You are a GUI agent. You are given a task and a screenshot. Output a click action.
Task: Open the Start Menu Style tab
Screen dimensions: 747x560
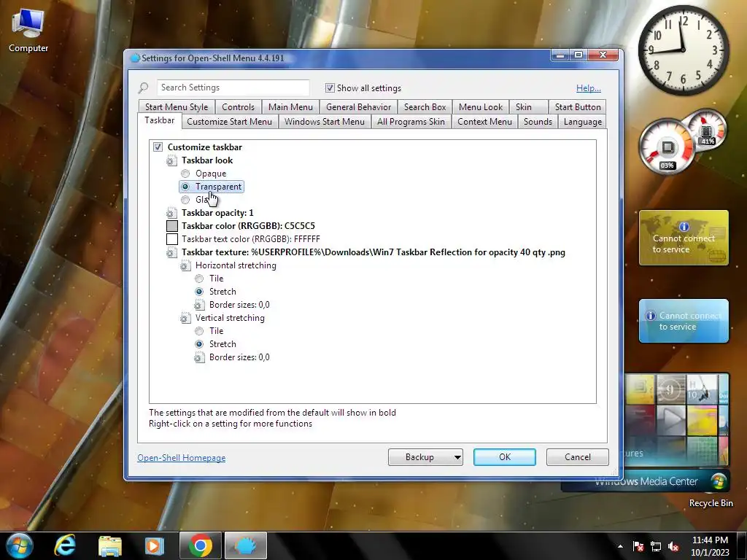click(x=177, y=107)
